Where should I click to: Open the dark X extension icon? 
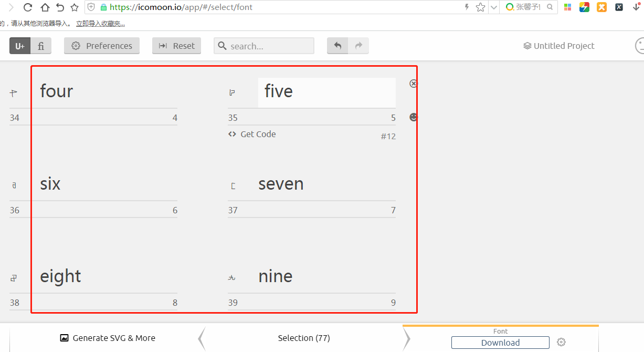(619, 7)
